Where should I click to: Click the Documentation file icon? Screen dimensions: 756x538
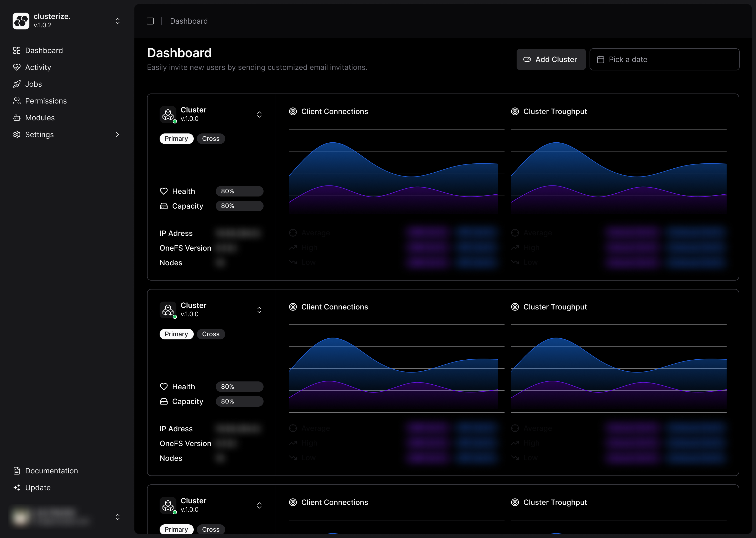click(x=17, y=471)
